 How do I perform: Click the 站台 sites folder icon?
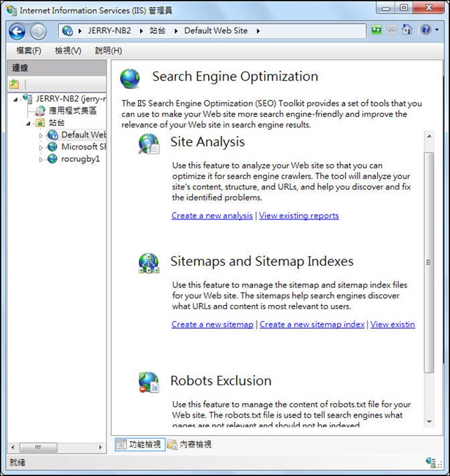click(40, 123)
